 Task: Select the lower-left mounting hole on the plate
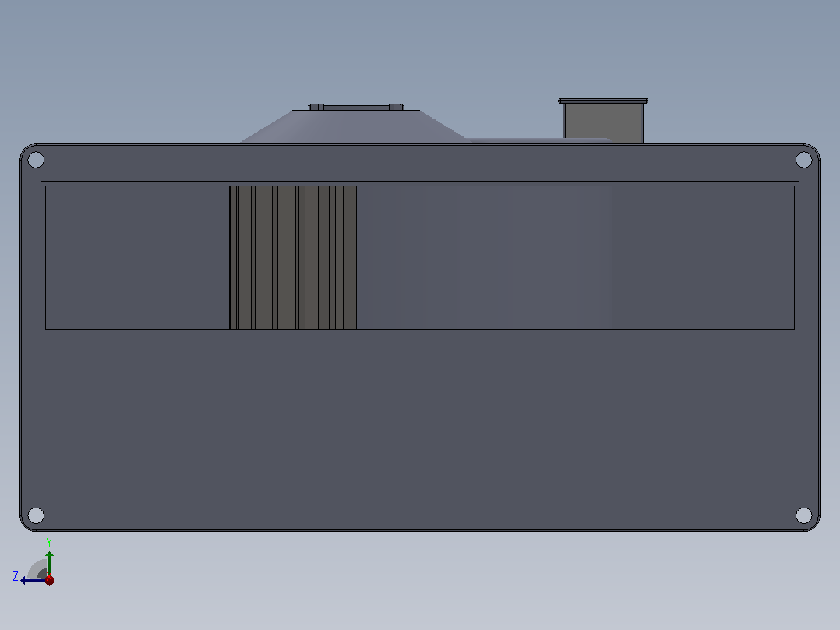pos(36,515)
